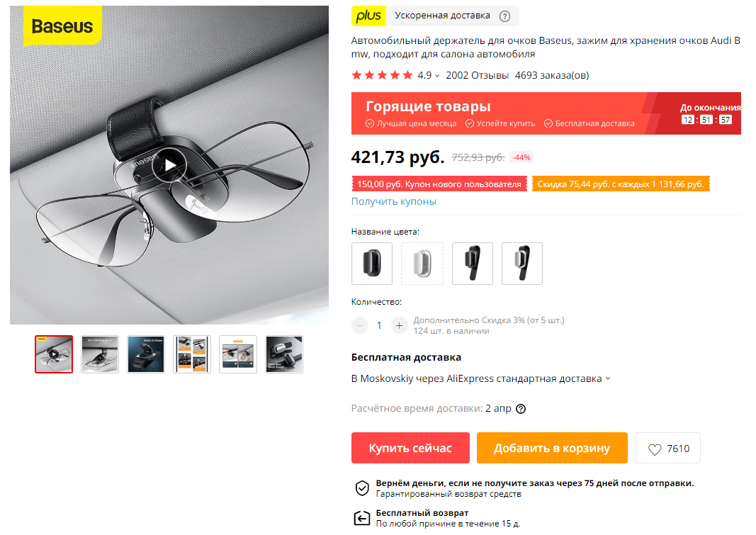Choose the silver long-strap color option
The width and height of the screenshot is (756, 535).
click(x=521, y=263)
